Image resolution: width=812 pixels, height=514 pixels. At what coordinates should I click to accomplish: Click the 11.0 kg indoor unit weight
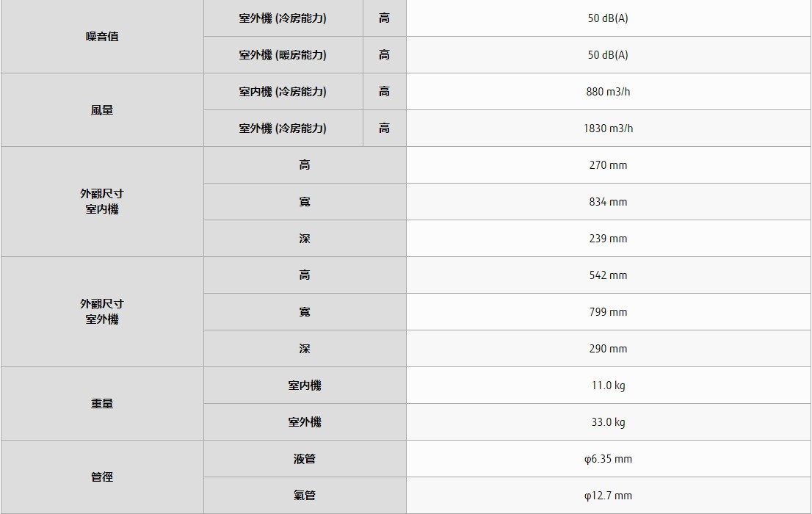pyautogui.click(x=608, y=385)
